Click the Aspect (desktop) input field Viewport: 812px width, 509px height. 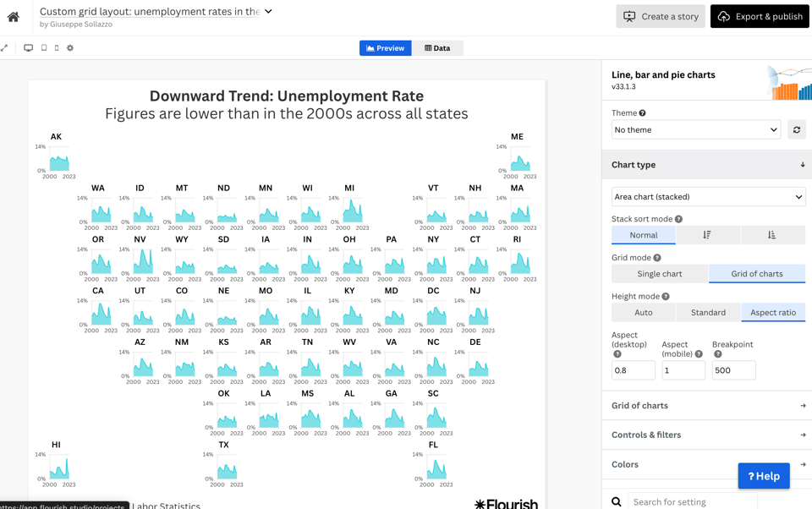tap(633, 370)
